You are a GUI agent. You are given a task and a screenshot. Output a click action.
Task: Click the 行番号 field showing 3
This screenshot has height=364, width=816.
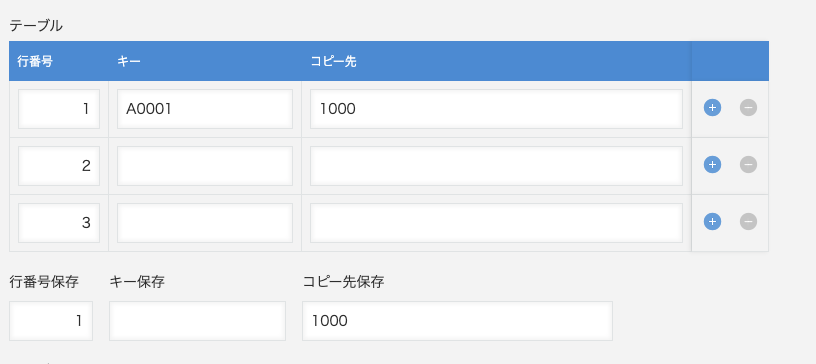tap(59, 223)
